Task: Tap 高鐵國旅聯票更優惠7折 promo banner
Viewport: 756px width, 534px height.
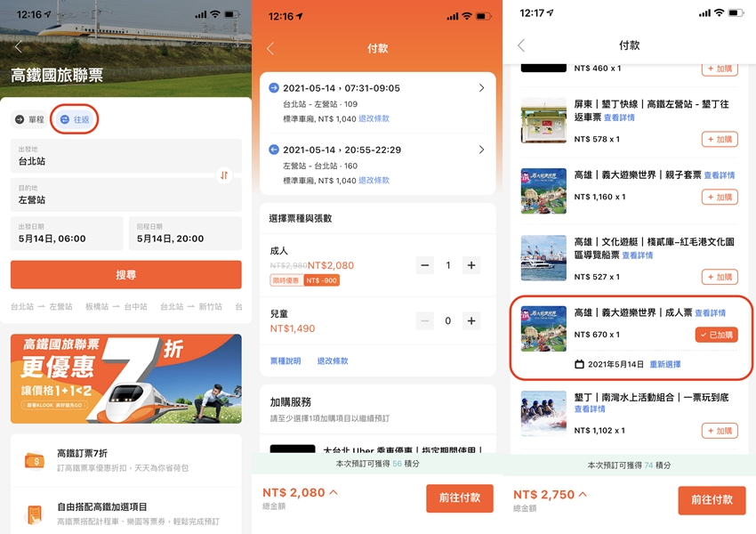Action: pyautogui.click(x=125, y=378)
